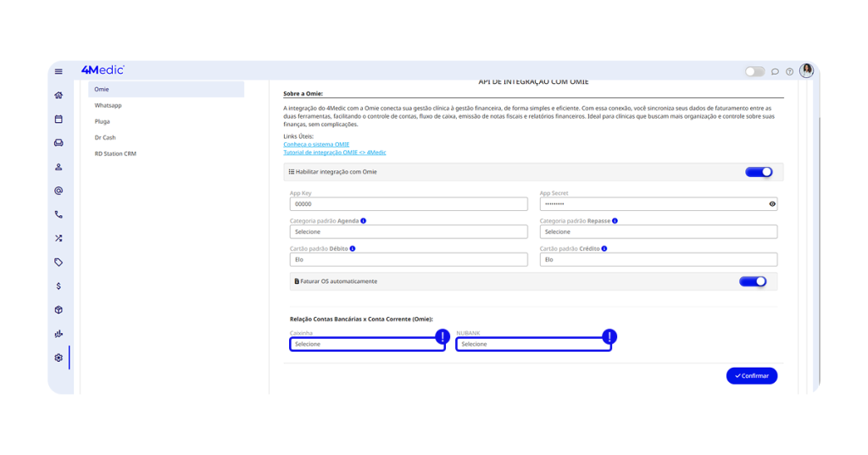
Task: Select Whatsapp in the integrations list
Action: (x=108, y=106)
